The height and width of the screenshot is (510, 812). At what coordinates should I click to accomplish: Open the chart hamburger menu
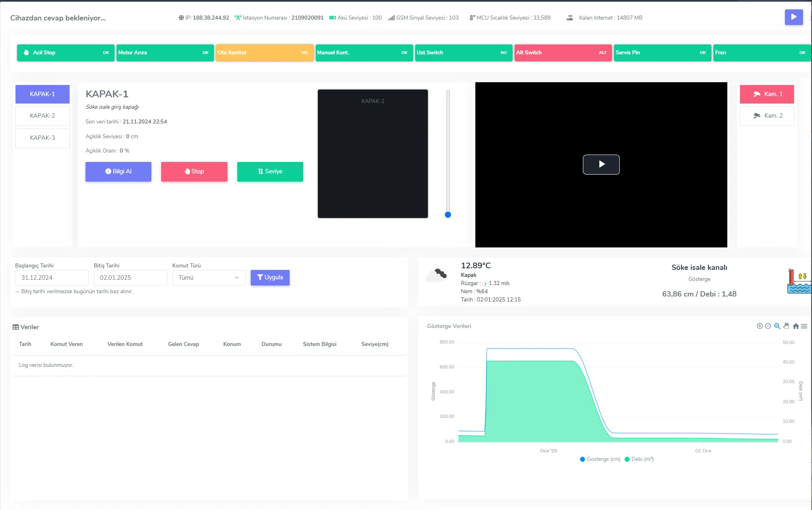point(804,326)
